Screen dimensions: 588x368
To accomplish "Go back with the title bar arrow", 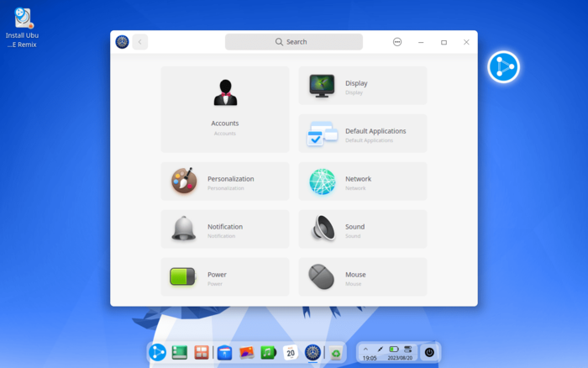I will click(x=140, y=42).
